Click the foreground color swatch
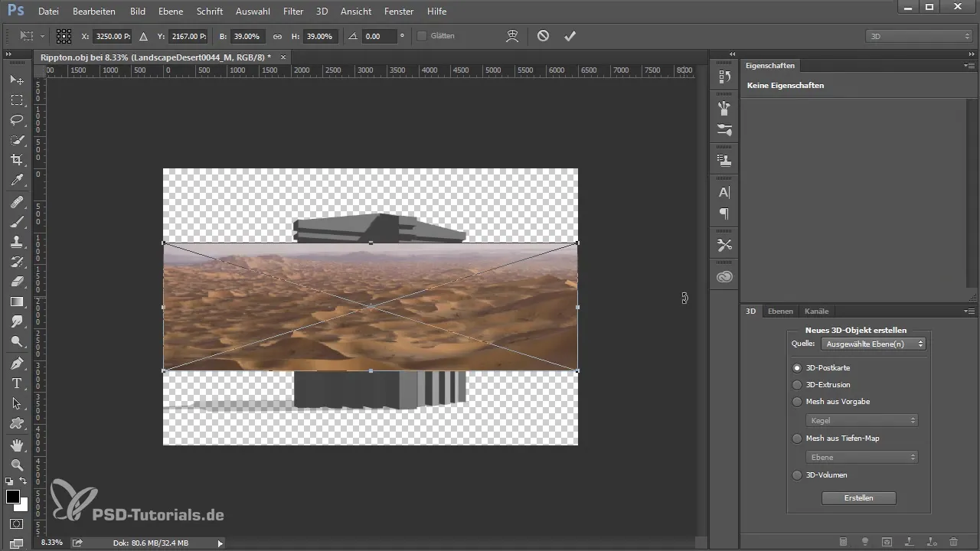This screenshot has width=980, height=551. 13,497
